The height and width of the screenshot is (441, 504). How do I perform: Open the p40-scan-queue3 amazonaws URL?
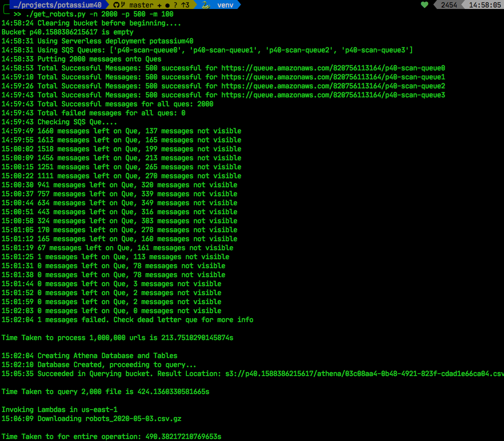[x=333, y=95]
